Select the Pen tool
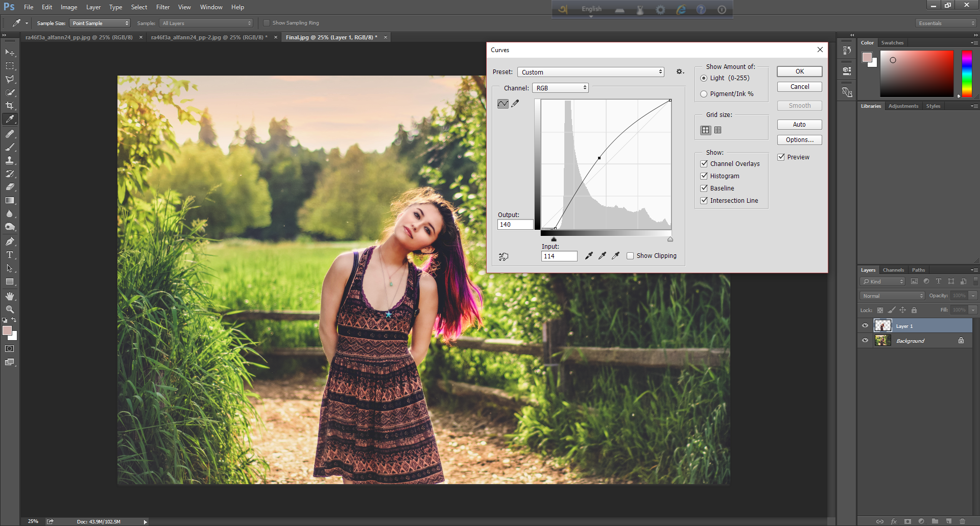This screenshot has width=980, height=526. 10,242
